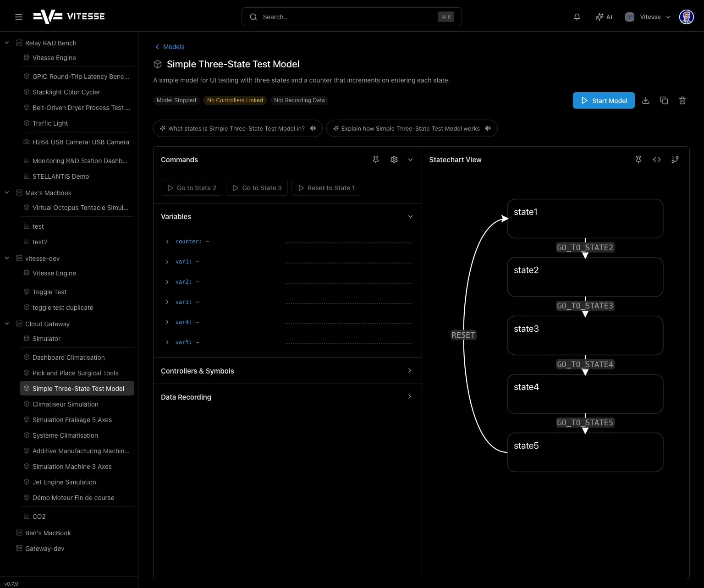Screen dimensions: 704x588
Task: Open the CO2 dashboard
Action: click(x=77, y=517)
